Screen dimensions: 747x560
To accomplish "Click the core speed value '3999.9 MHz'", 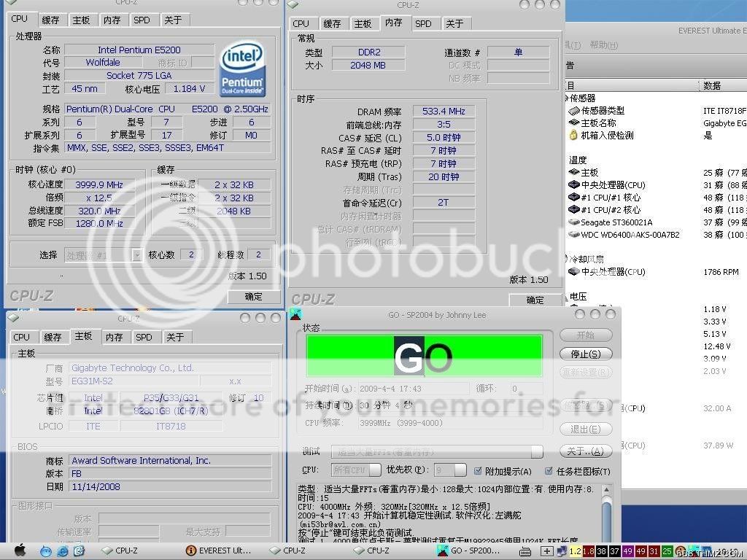I will (99, 184).
